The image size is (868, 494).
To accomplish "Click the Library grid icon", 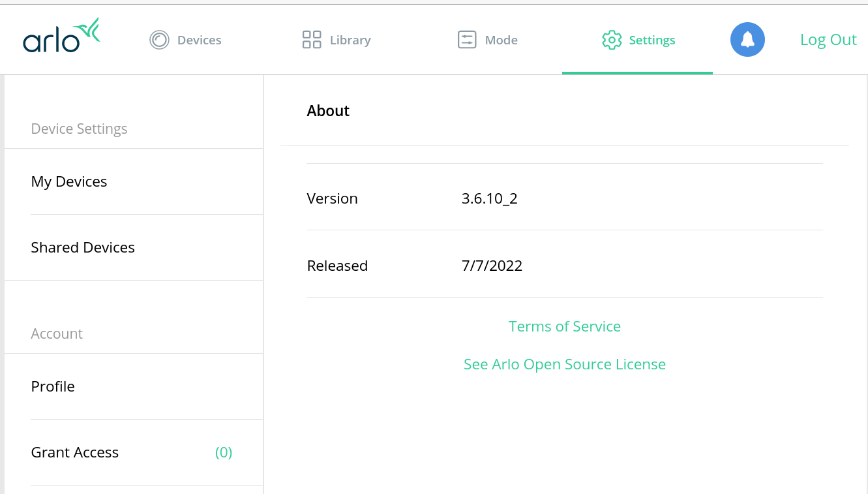I will click(312, 40).
